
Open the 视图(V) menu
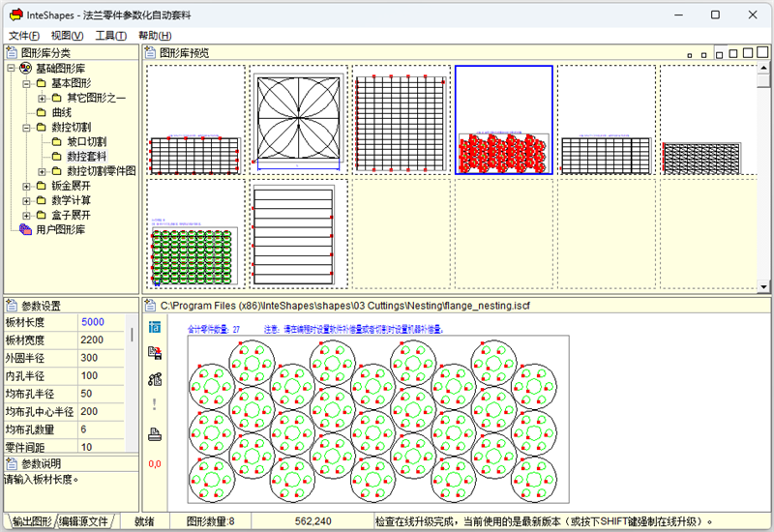tap(67, 36)
